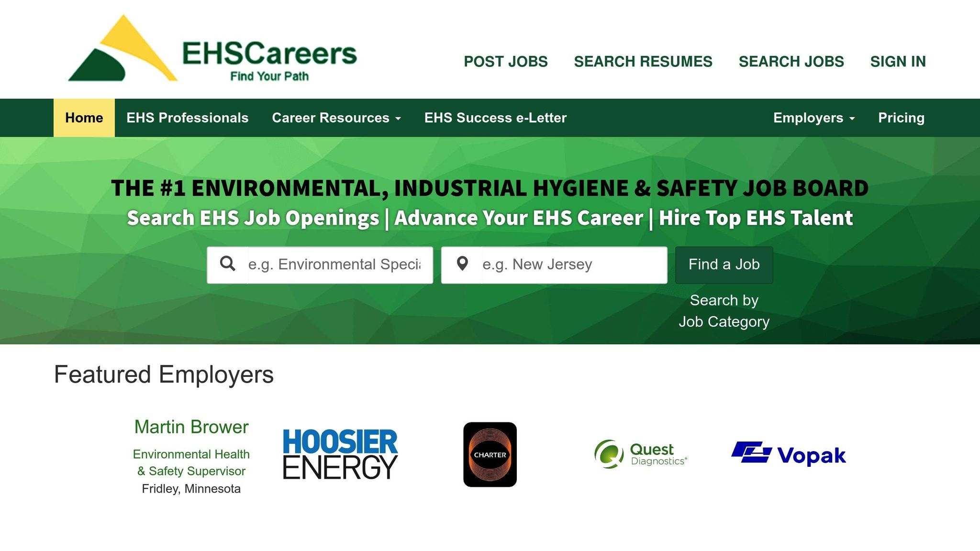The image size is (980, 551).
Task: Click the location pin icon in location field
Action: [462, 264]
